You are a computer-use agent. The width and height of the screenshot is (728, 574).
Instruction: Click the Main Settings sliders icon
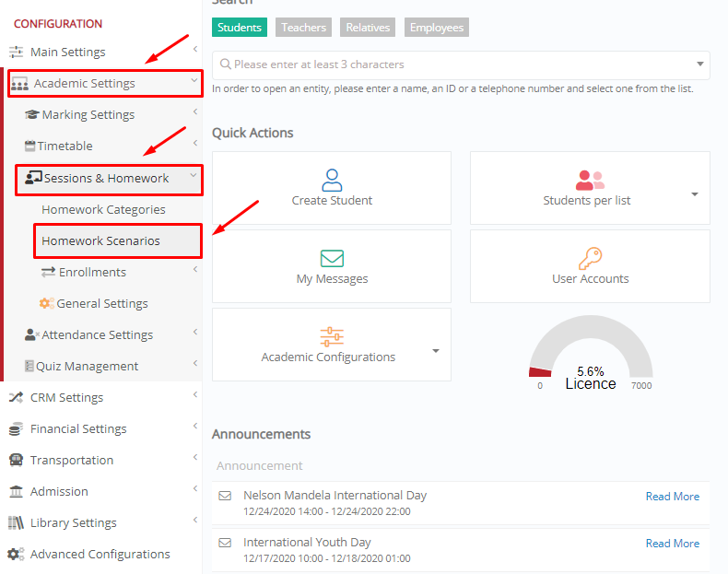coord(17,52)
